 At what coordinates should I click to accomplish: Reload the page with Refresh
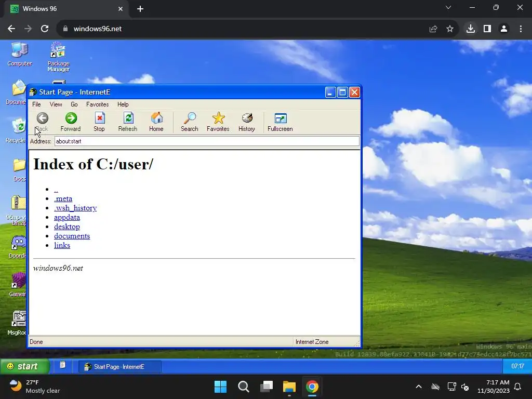click(128, 122)
